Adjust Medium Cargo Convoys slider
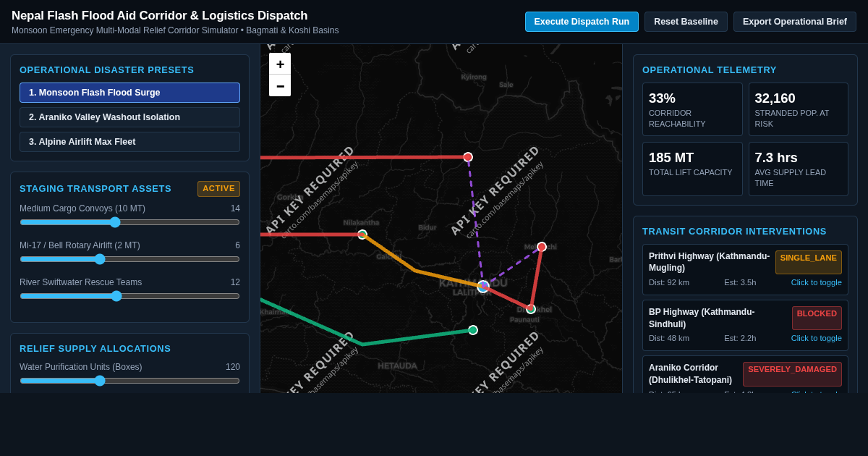Screen dimensions: 868x456 (x=129, y=222)
